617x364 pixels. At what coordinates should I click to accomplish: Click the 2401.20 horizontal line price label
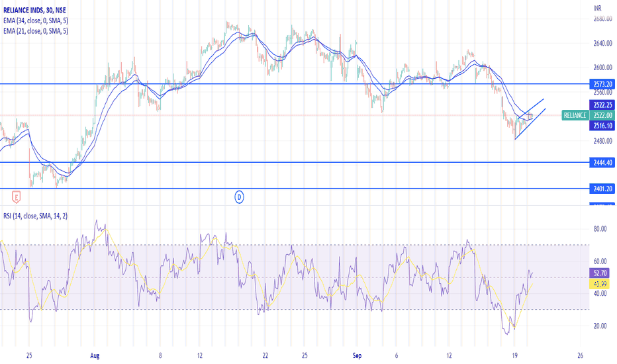[602, 189]
